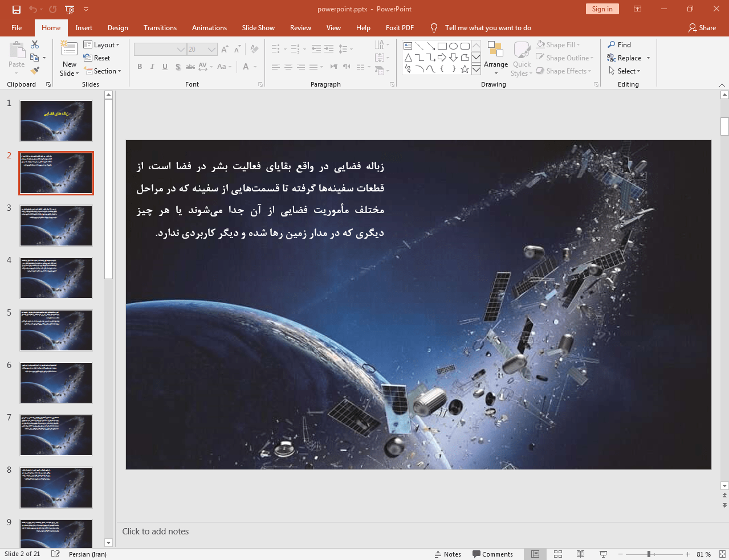729x560 pixels.
Task: Adjust the zoom slider handle
Action: [x=649, y=554]
